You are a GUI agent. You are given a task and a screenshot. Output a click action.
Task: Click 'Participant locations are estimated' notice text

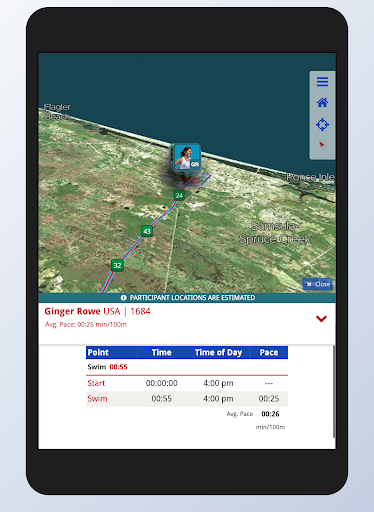(x=192, y=298)
